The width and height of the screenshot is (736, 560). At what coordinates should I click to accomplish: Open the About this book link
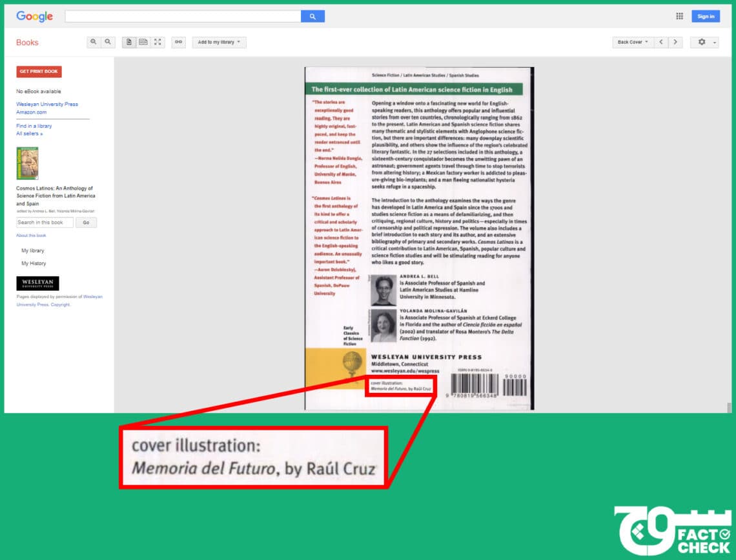pyautogui.click(x=31, y=235)
